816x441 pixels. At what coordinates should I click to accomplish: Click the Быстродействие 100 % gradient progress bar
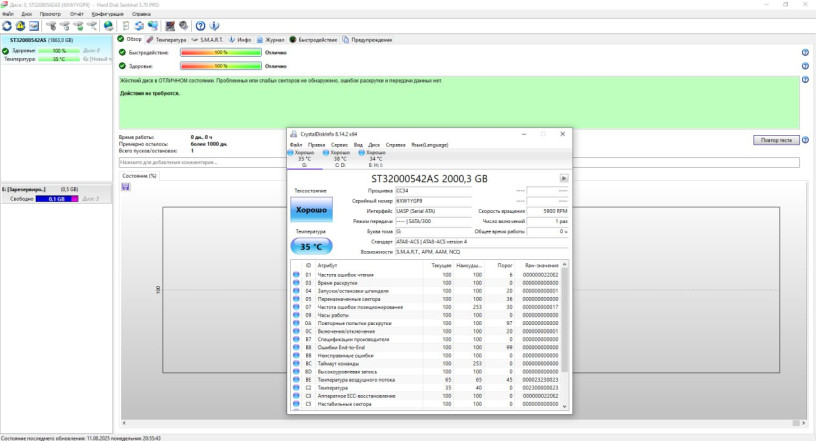(x=221, y=53)
